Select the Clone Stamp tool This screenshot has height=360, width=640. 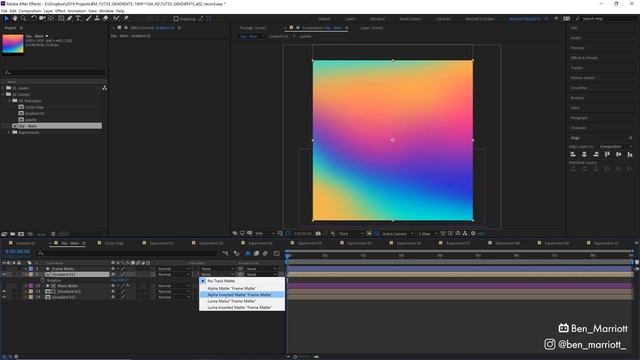(97, 18)
